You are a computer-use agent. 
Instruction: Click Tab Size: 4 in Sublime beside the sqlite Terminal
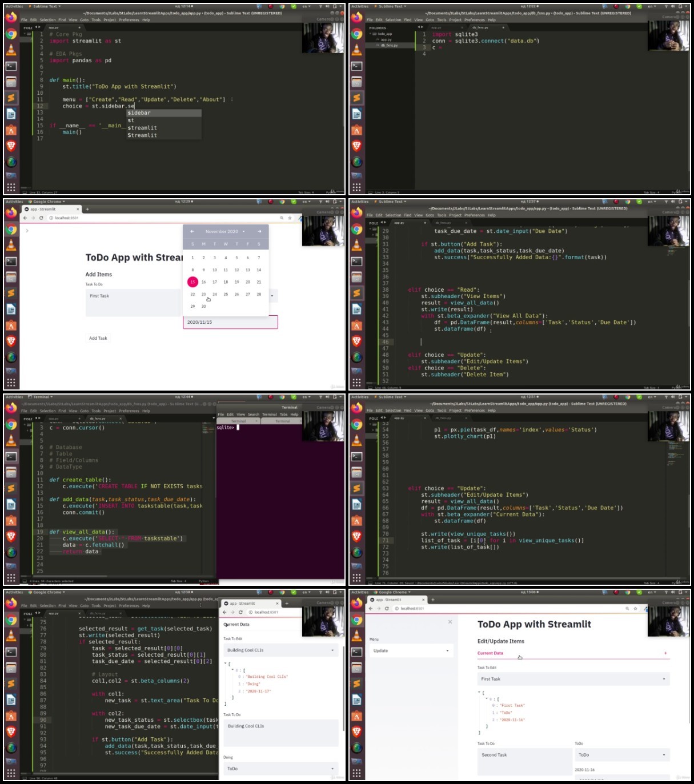pos(179,581)
